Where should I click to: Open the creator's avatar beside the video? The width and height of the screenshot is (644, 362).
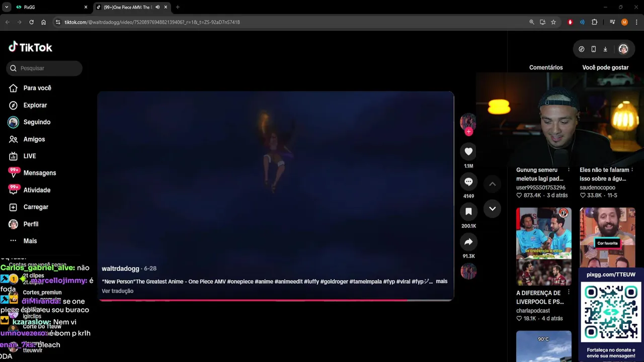coord(468,122)
